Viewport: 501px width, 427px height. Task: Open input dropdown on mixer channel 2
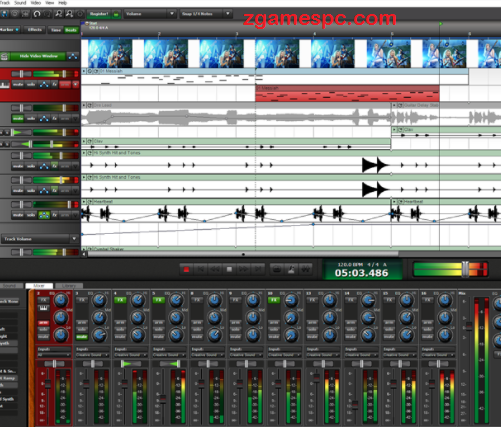click(54, 355)
